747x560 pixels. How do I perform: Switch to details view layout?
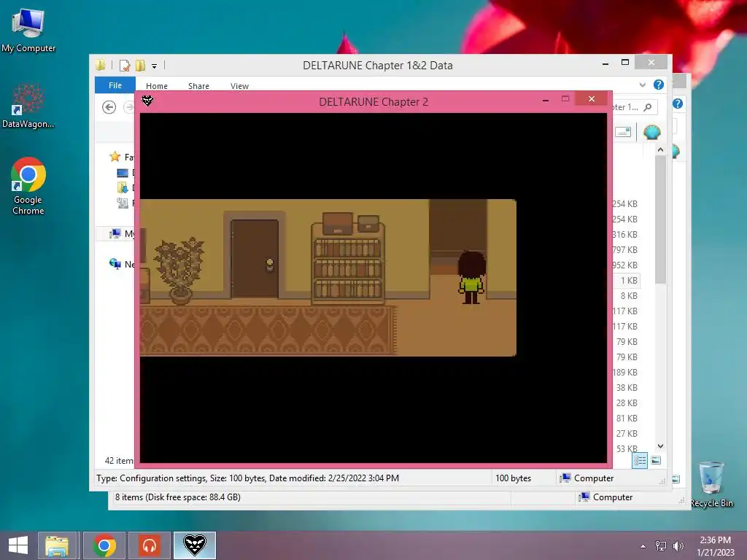pyautogui.click(x=639, y=461)
